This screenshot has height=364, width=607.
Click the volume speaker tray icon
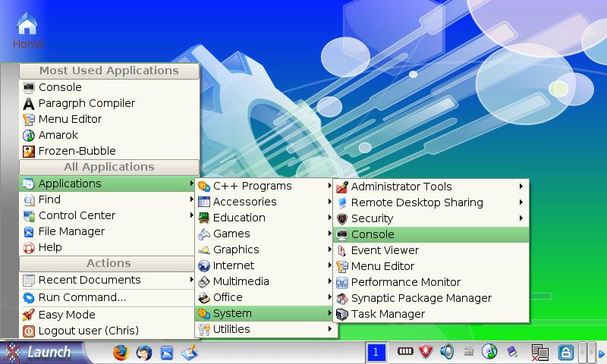(447, 352)
